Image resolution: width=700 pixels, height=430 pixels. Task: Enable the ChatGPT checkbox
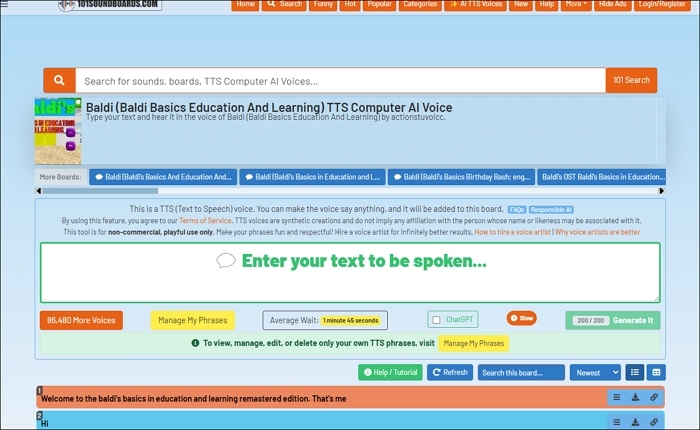[x=436, y=320]
